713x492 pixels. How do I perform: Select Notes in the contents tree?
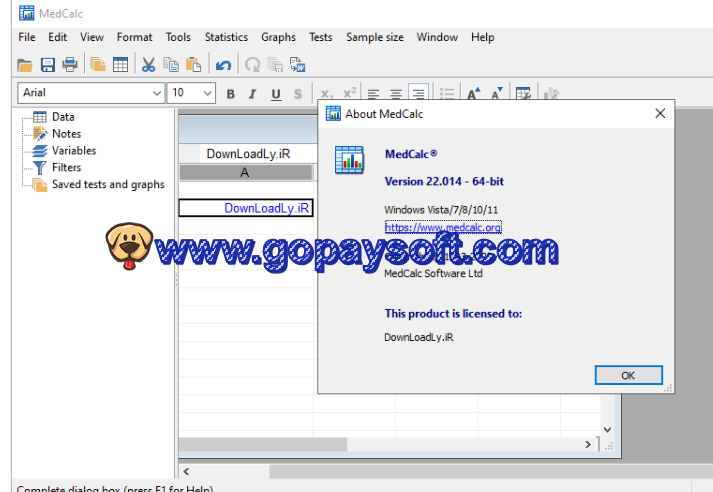click(x=66, y=134)
